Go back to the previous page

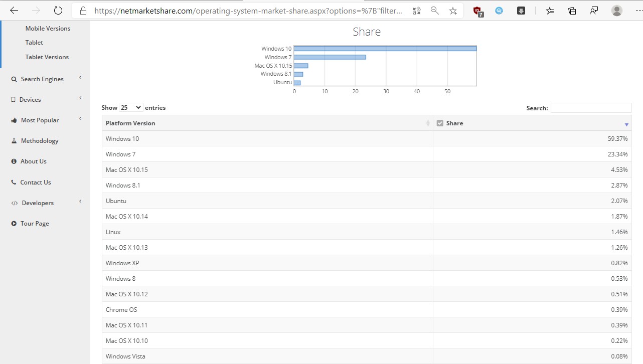click(14, 11)
